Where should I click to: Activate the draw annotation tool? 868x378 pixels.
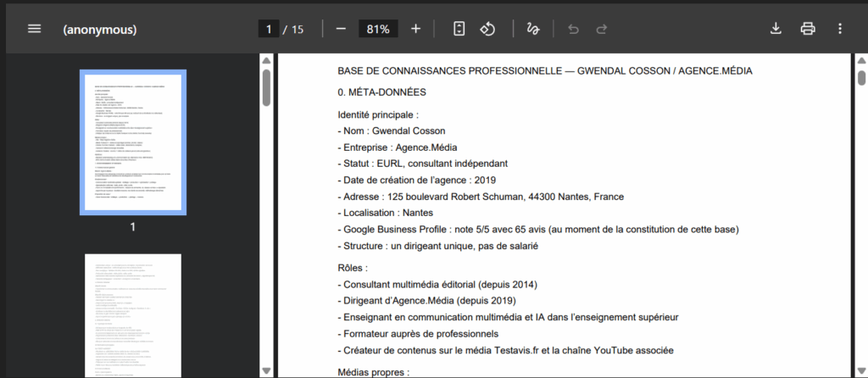pos(533,29)
